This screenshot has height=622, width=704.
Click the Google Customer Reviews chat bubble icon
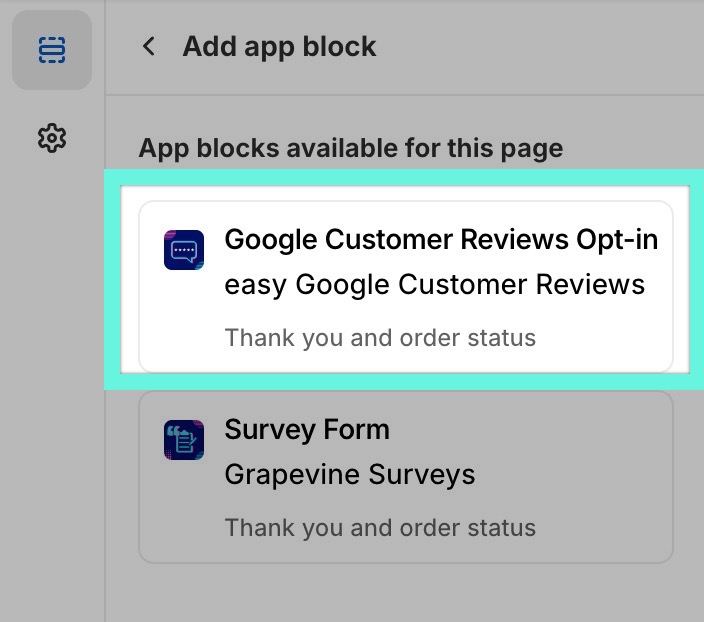184,250
